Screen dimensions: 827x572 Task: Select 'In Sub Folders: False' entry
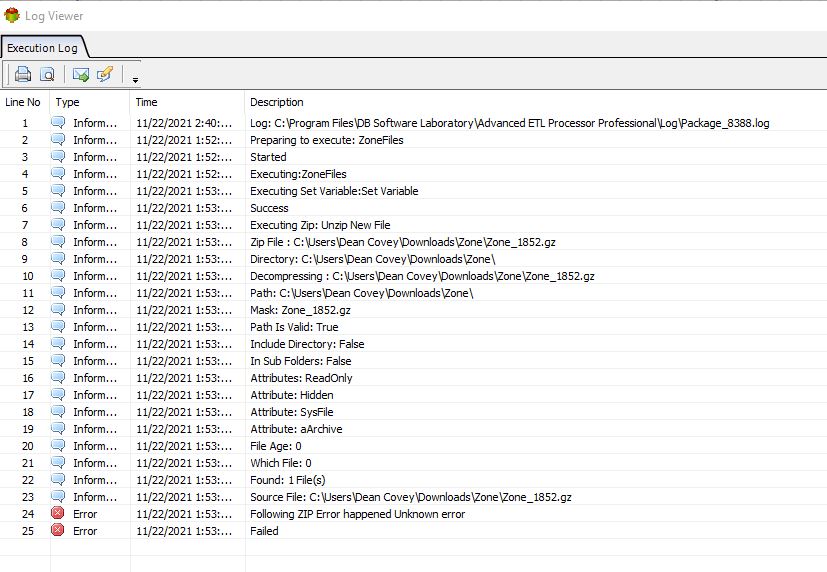(301, 361)
